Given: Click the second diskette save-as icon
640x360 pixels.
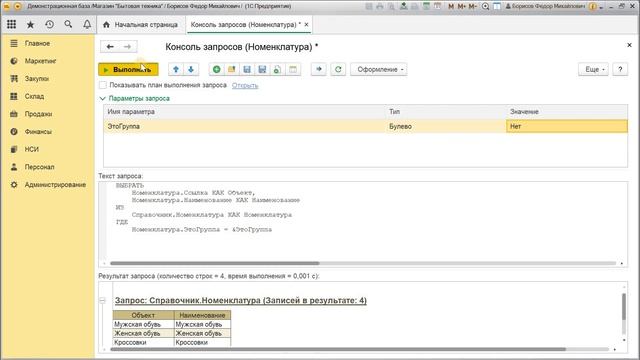Looking at the screenshot, I should [x=262, y=69].
